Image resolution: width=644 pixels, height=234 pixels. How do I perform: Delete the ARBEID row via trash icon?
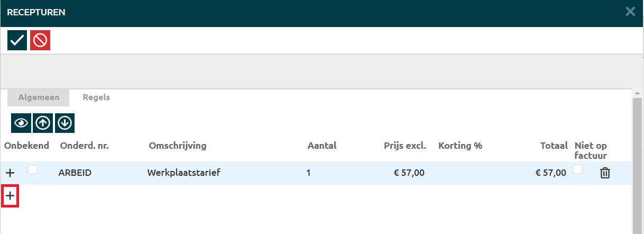pyautogui.click(x=605, y=173)
